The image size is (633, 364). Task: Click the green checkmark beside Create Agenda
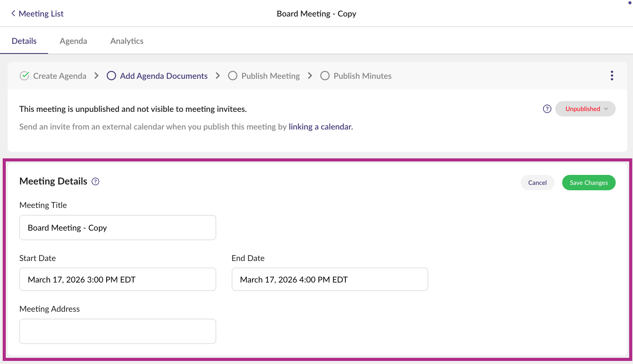coord(24,76)
